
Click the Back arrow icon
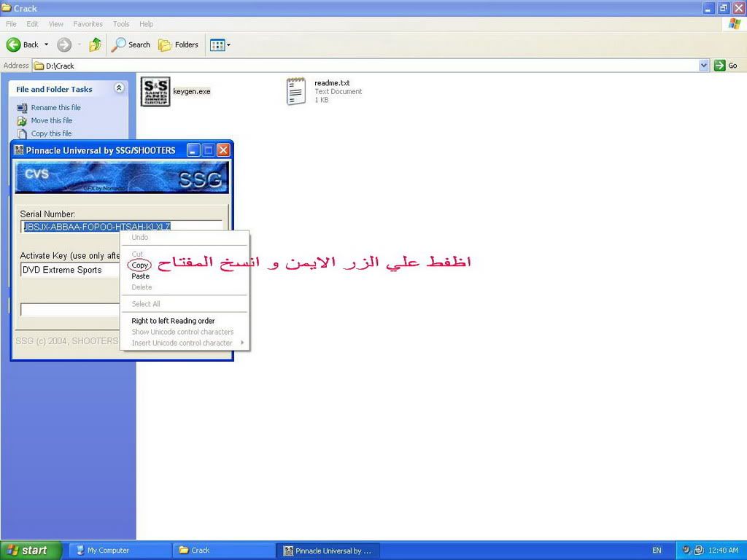[x=13, y=44]
